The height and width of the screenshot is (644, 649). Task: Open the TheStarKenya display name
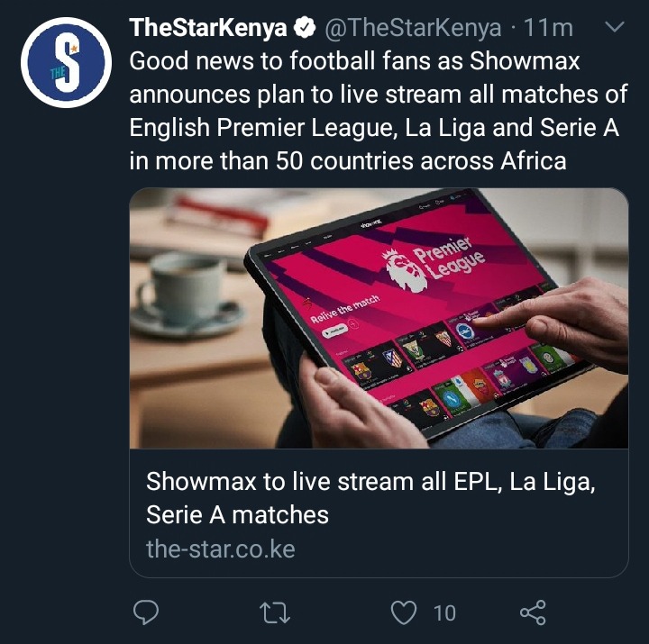208,28
